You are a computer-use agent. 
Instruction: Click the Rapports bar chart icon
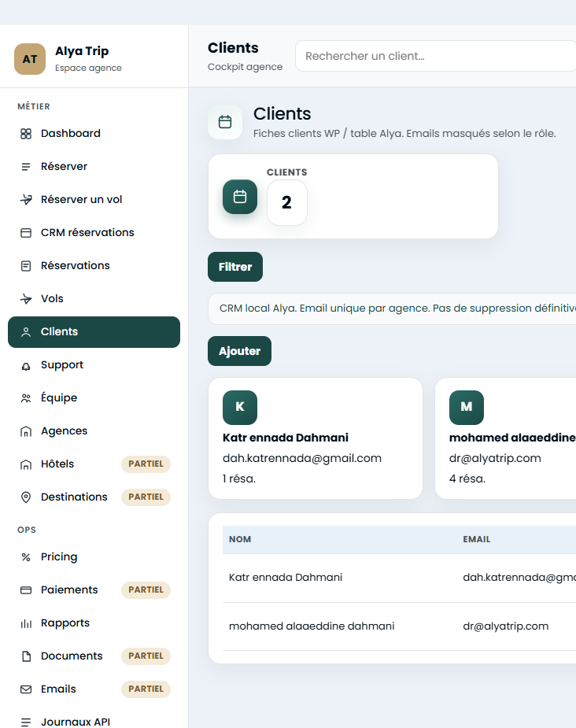click(26, 623)
